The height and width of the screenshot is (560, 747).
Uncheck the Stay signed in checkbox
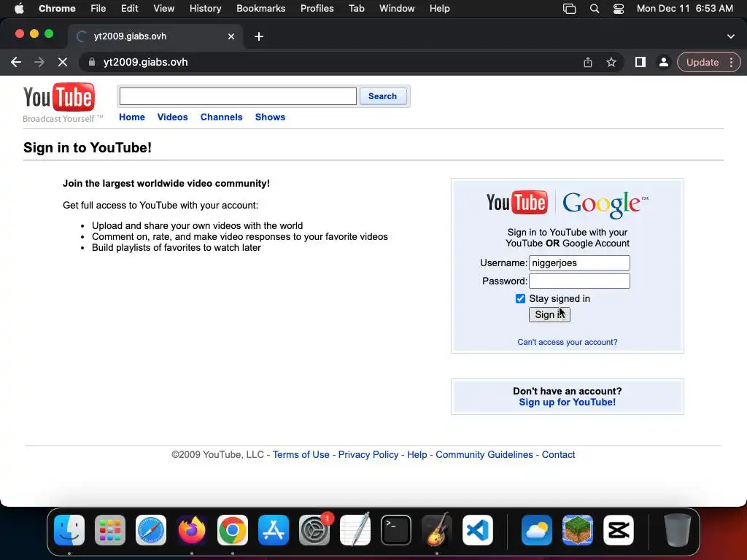point(520,298)
